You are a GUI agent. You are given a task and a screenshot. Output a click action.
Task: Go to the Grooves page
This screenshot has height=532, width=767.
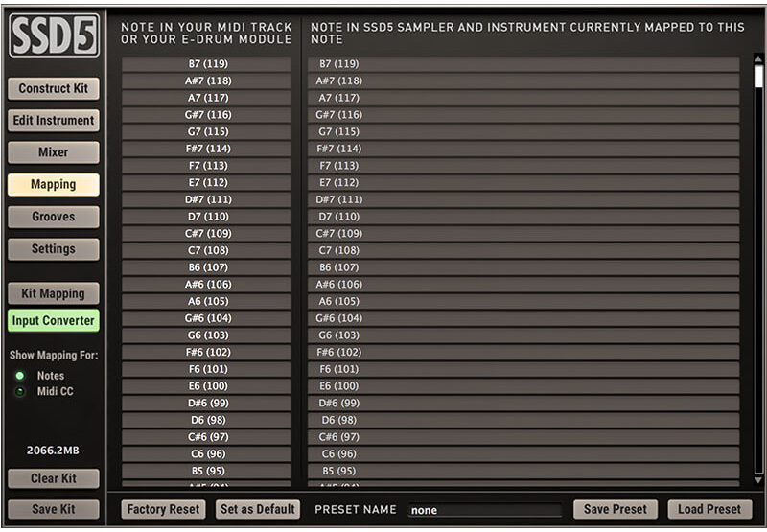tap(54, 217)
